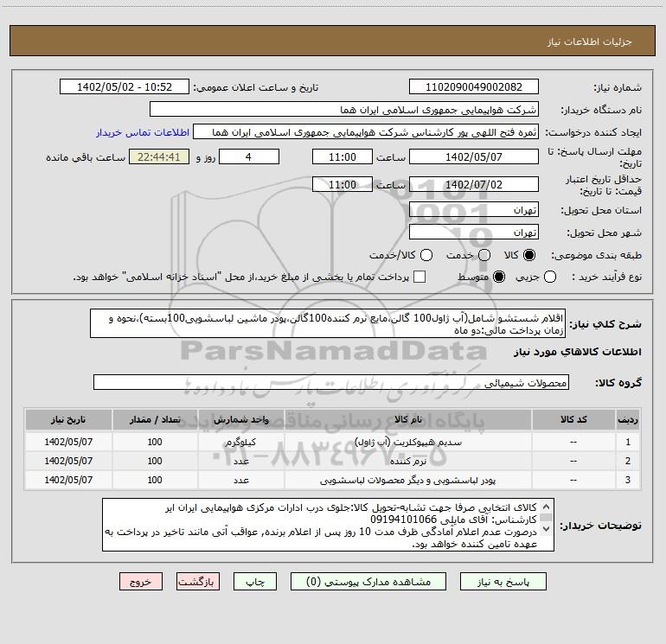This screenshot has height=644, width=666.
Task: Click the 'استان محل تحویل' field
Action: tap(473, 210)
